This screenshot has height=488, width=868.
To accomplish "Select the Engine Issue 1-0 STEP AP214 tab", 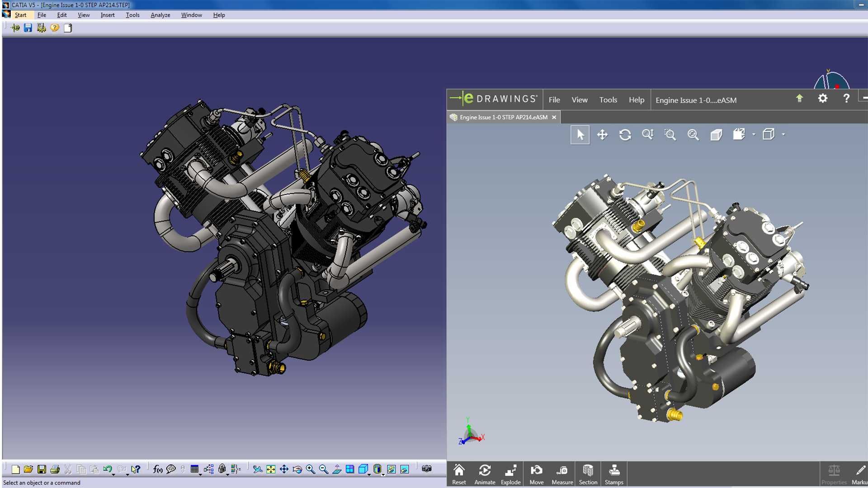I will 503,117.
